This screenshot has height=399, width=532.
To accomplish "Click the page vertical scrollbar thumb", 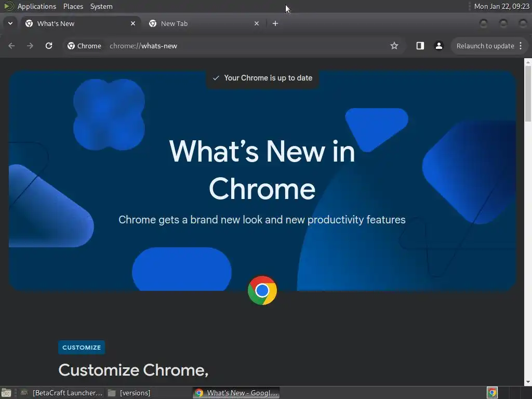I will (x=528, y=94).
